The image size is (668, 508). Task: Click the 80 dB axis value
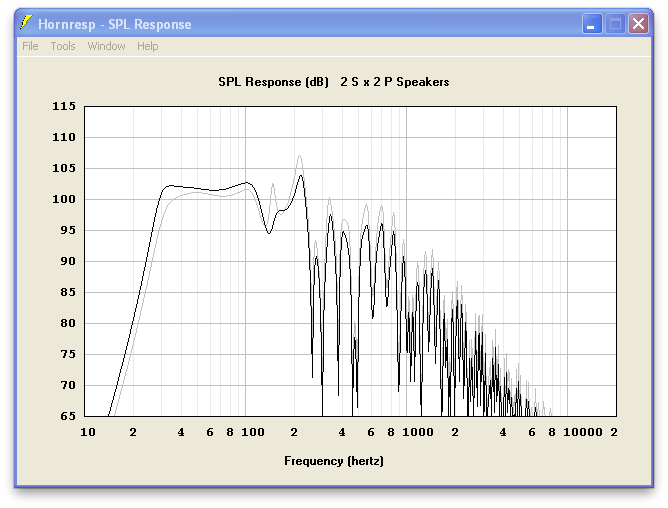(68, 323)
